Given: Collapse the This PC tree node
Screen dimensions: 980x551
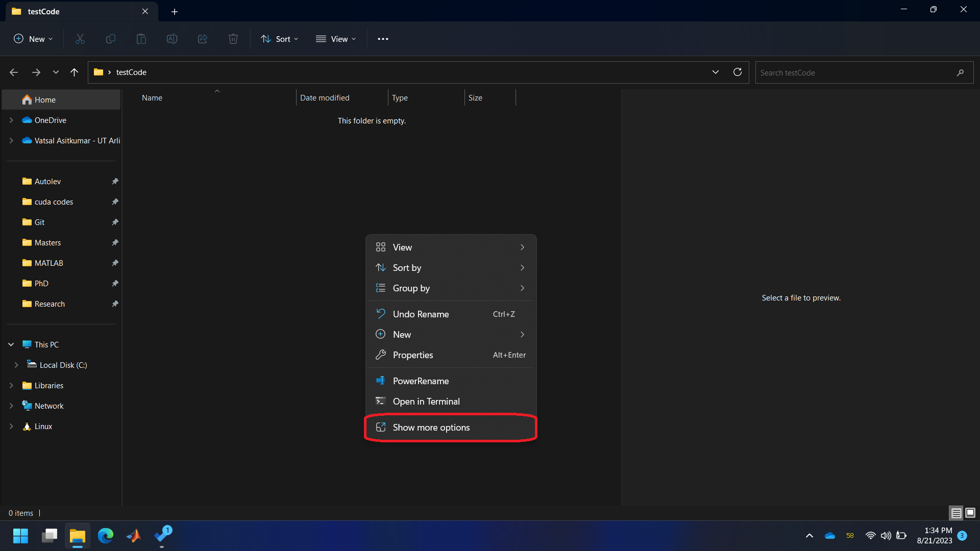Looking at the screenshot, I should point(11,345).
